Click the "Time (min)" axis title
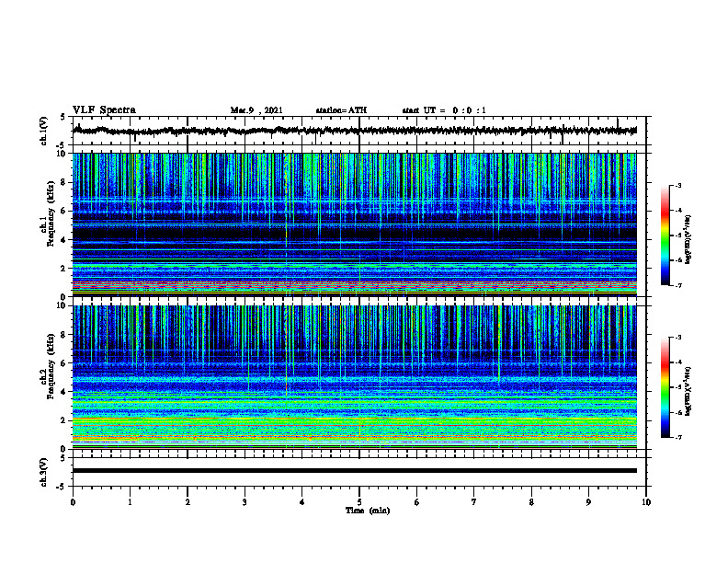This screenshot has width=728, height=563. point(368,511)
